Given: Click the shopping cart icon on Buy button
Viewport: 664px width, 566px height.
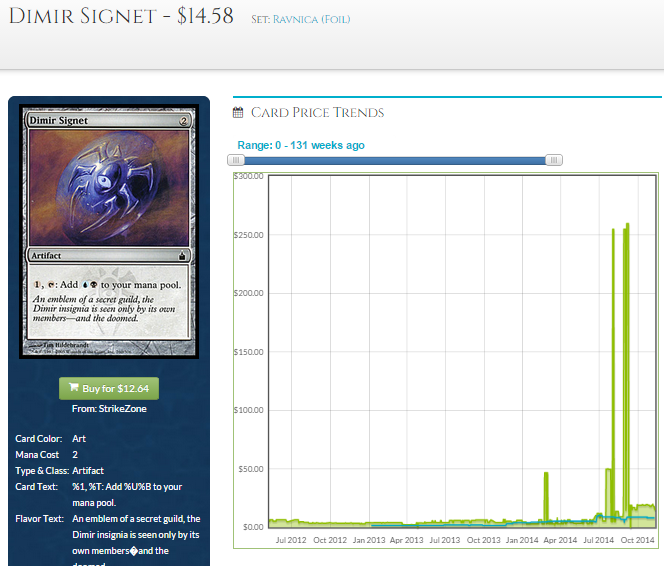Looking at the screenshot, I should click(74, 387).
